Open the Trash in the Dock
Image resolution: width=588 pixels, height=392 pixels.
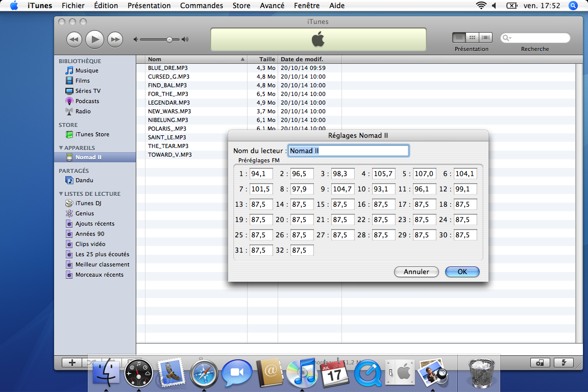(x=481, y=373)
